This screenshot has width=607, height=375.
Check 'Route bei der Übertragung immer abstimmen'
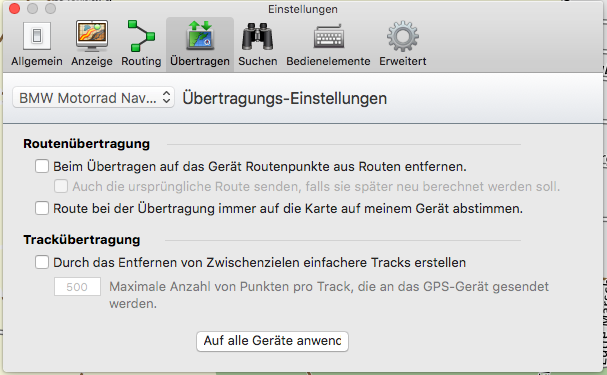[x=42, y=208]
